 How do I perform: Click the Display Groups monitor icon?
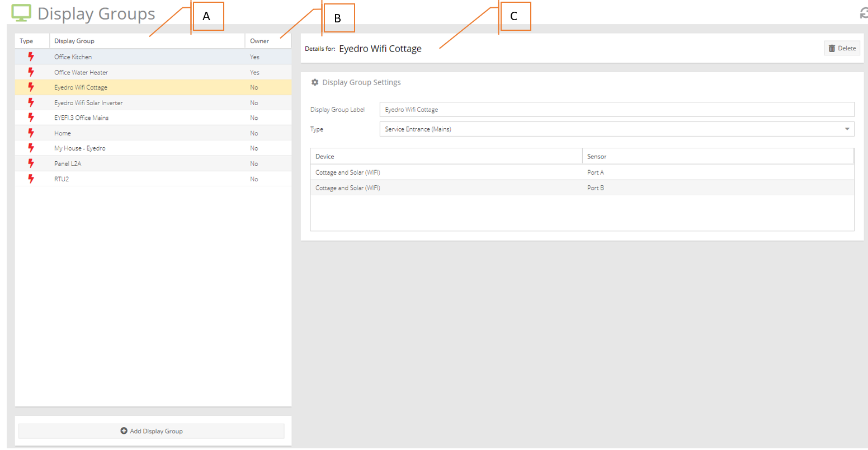click(x=21, y=13)
